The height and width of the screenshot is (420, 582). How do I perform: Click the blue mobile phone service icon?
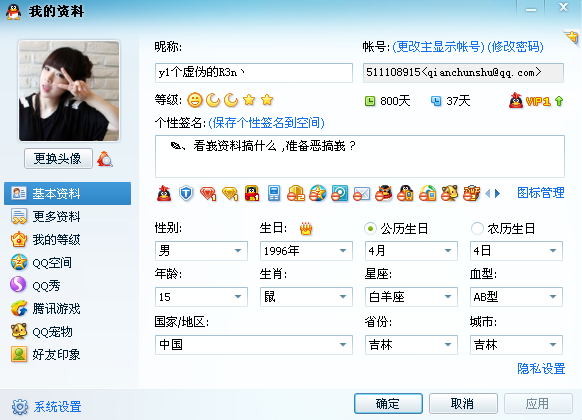pos(274,193)
